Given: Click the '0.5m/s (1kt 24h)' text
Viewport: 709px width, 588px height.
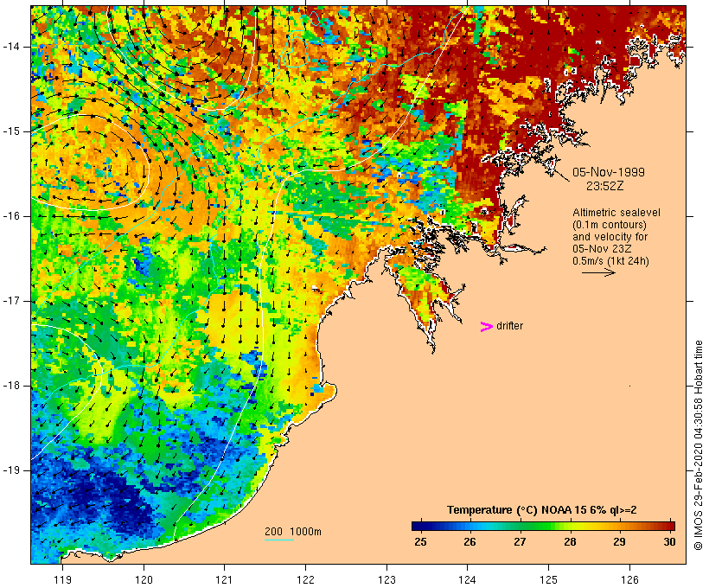Looking at the screenshot, I should click(611, 261).
